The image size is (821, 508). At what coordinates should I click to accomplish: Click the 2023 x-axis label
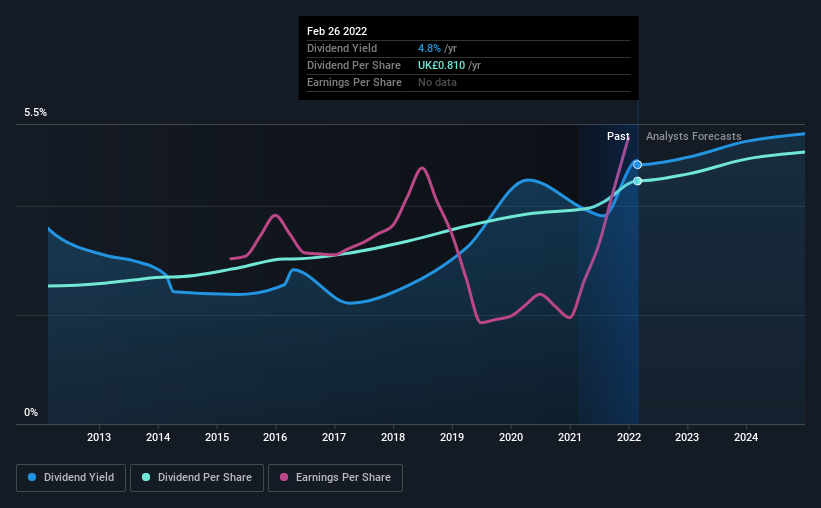pos(687,437)
